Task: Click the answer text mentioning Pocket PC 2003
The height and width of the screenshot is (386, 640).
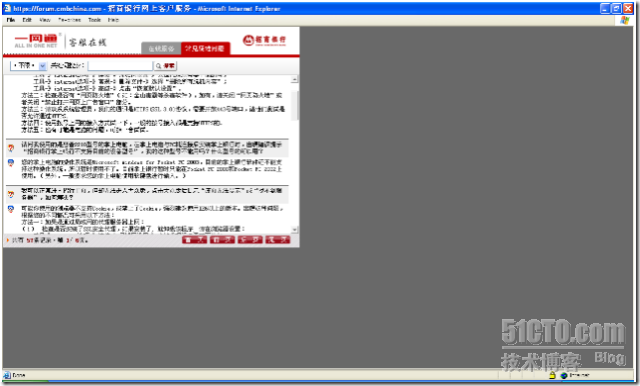Action: pos(152,169)
